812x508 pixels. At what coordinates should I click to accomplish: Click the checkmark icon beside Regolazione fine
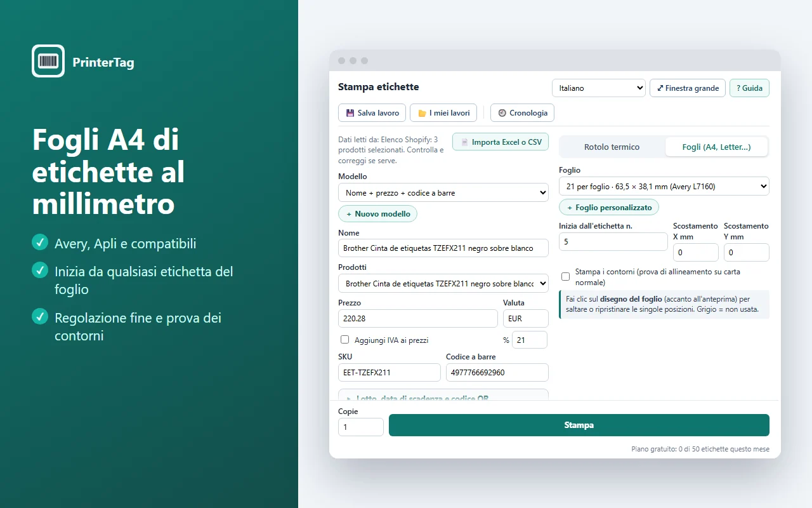tap(40, 316)
